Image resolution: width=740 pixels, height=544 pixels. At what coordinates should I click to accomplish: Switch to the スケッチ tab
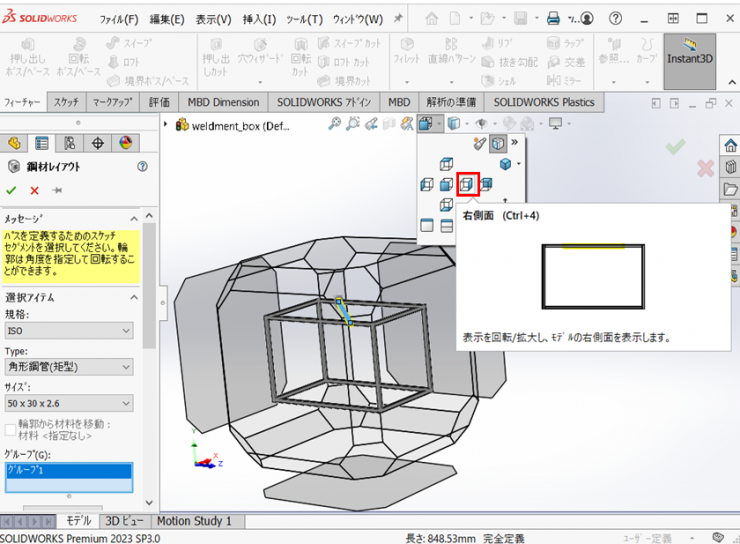click(67, 102)
